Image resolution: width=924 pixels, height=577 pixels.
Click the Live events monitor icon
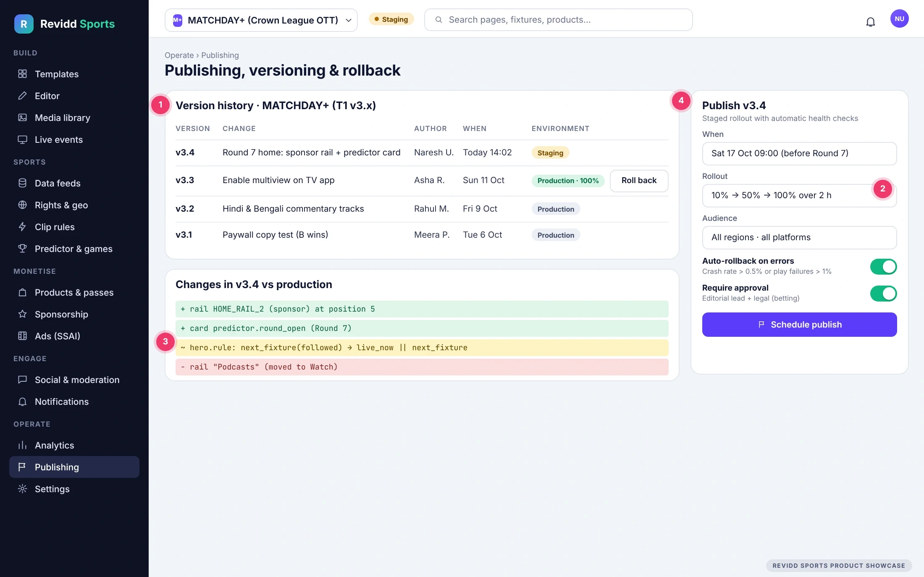click(x=22, y=139)
